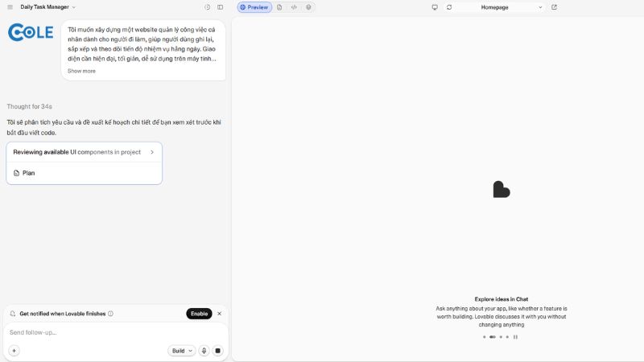Viewport: 644px width, 362px height.
Task: Switch to the Preview tab
Action: click(254, 7)
